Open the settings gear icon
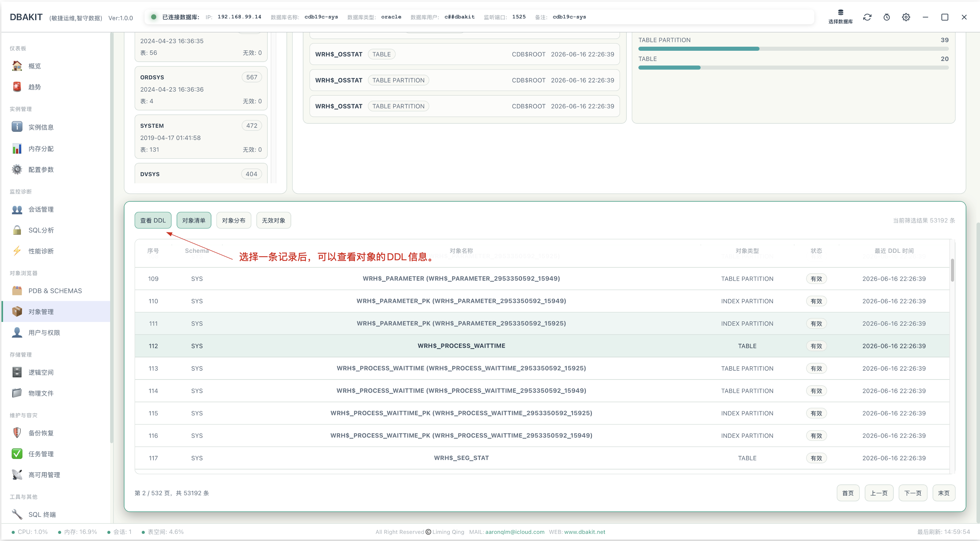The height and width of the screenshot is (541, 980). click(906, 17)
